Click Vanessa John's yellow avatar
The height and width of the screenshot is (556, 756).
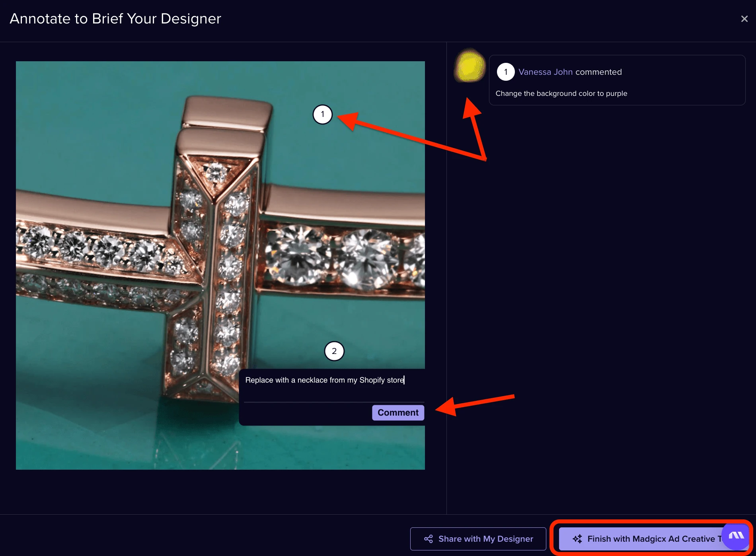pos(470,66)
